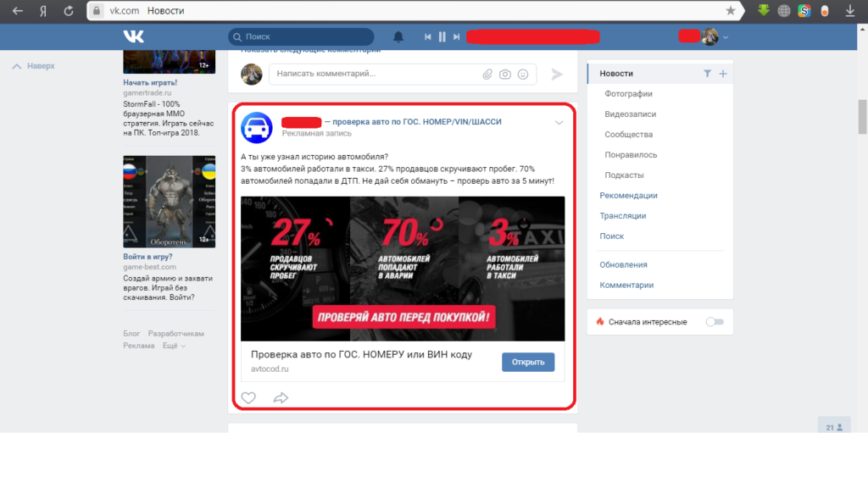Click the Открыть button

pos(528,362)
